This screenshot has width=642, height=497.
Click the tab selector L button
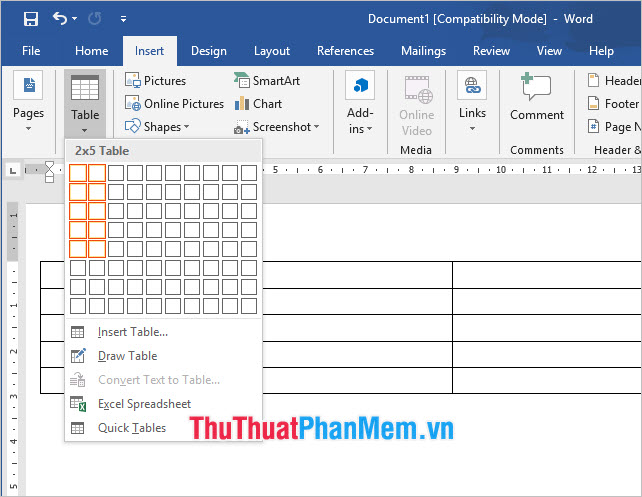click(x=13, y=170)
